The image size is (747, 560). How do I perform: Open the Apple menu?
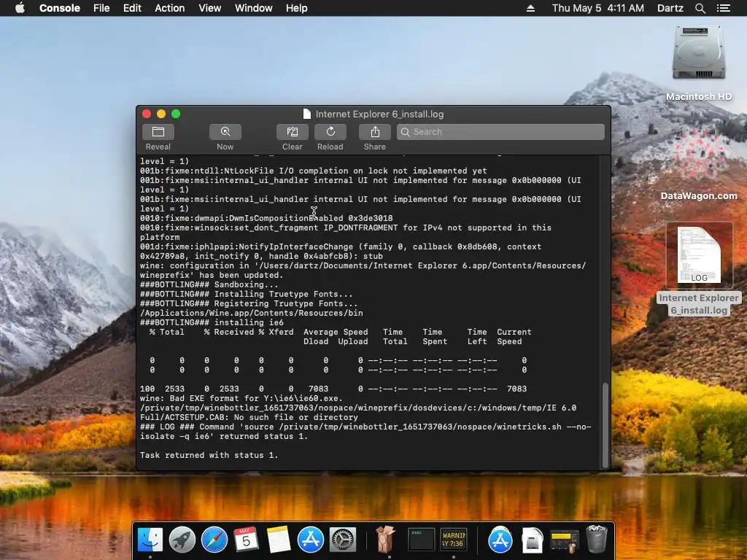(x=20, y=8)
